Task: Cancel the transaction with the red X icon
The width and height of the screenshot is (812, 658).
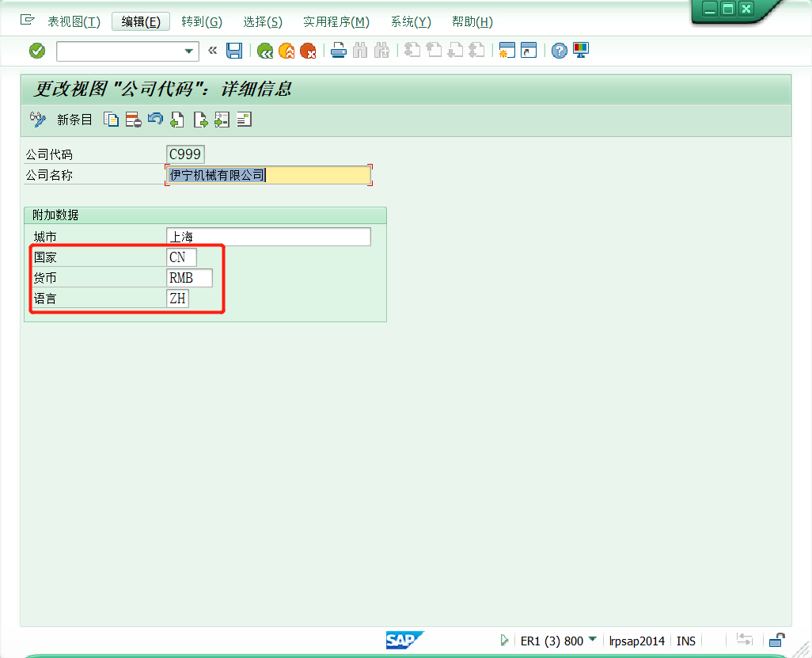Action: coord(308,50)
